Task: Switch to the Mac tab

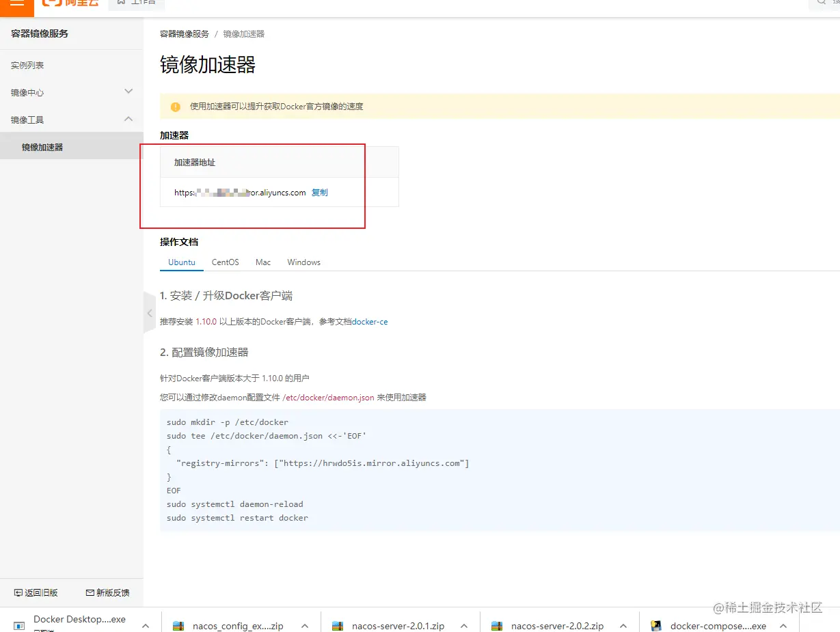Action: 263,262
